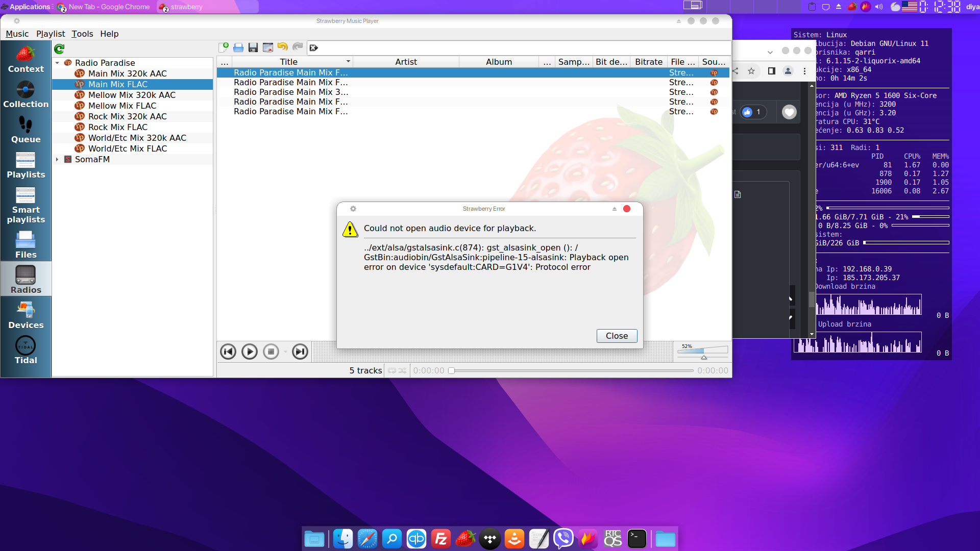The width and height of the screenshot is (980, 551).
Task: Click the next track button
Action: [300, 352]
